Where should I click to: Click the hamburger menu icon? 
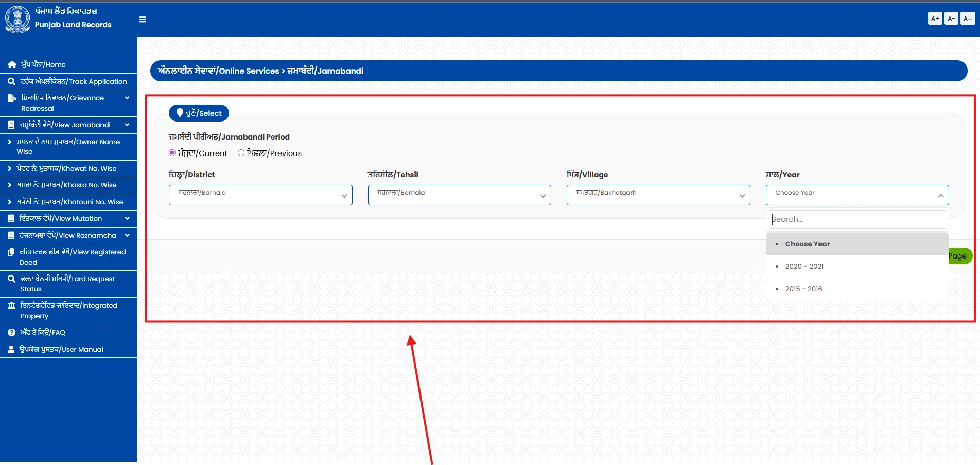click(x=143, y=20)
